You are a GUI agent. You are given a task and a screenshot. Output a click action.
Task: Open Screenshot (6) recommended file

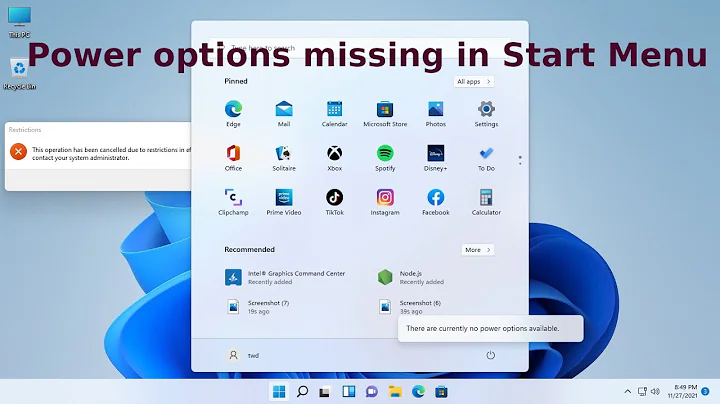[x=410, y=307]
